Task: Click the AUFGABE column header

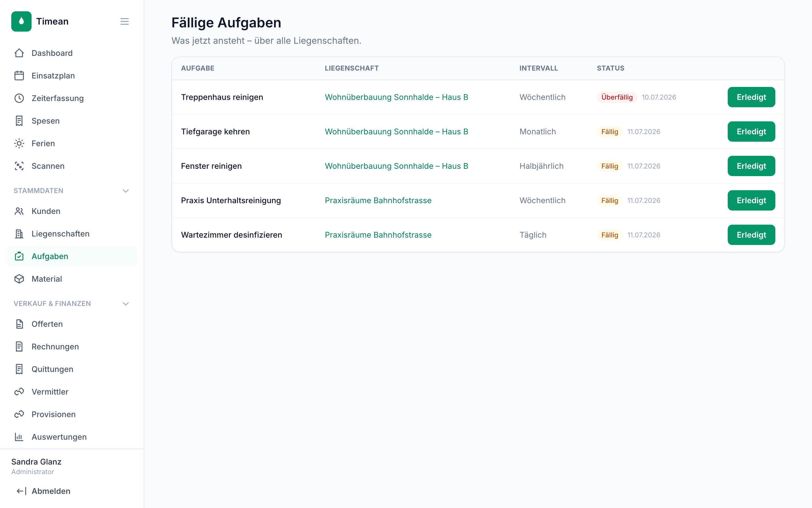Action: (x=198, y=68)
